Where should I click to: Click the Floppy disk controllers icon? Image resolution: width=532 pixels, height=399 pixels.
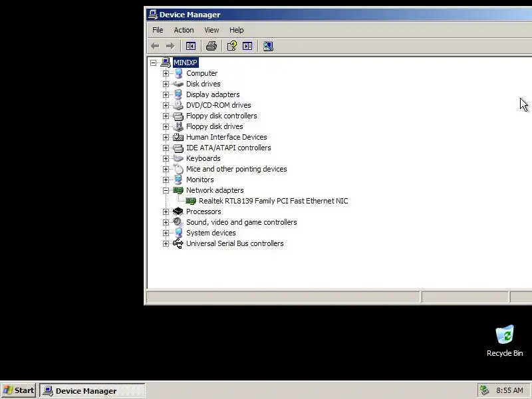click(178, 116)
